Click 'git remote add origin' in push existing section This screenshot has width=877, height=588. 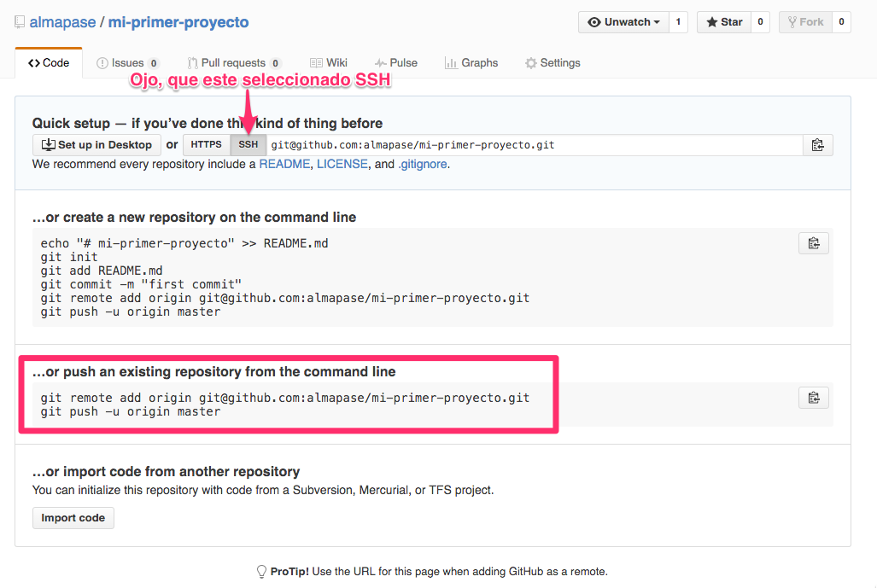(284, 398)
